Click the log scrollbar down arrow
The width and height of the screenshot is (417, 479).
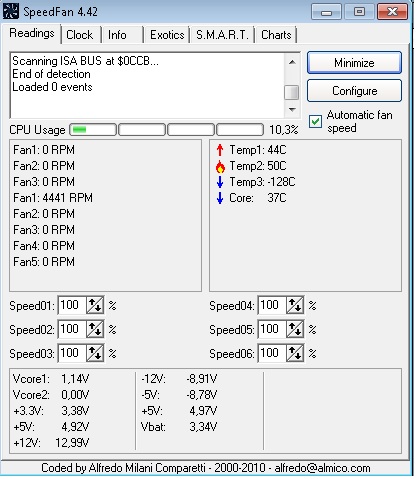[x=292, y=109]
